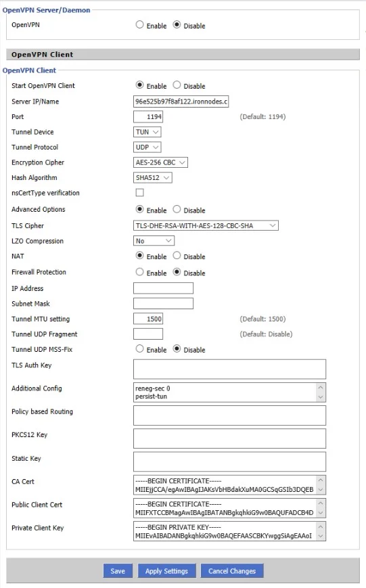
Task: Click the PKCS12 Key textarea
Action: click(229, 438)
